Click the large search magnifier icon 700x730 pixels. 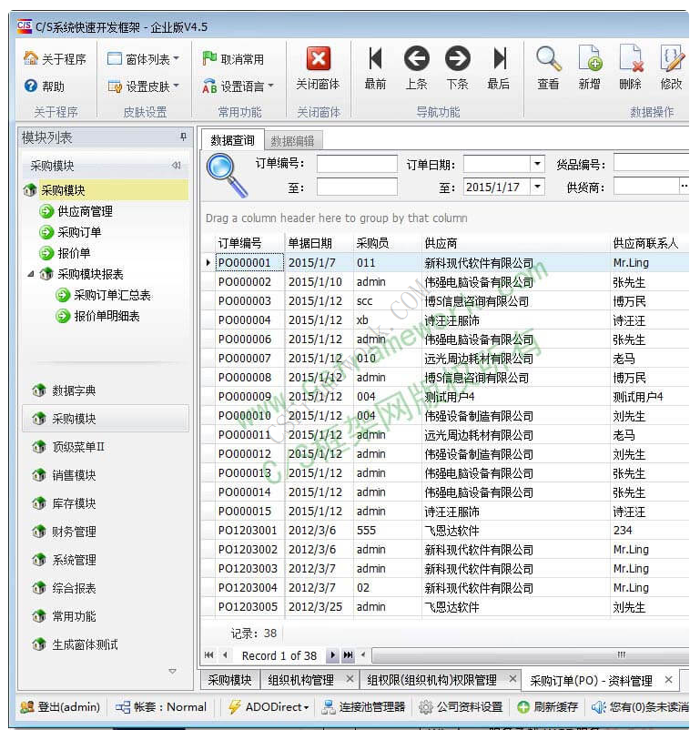click(227, 176)
